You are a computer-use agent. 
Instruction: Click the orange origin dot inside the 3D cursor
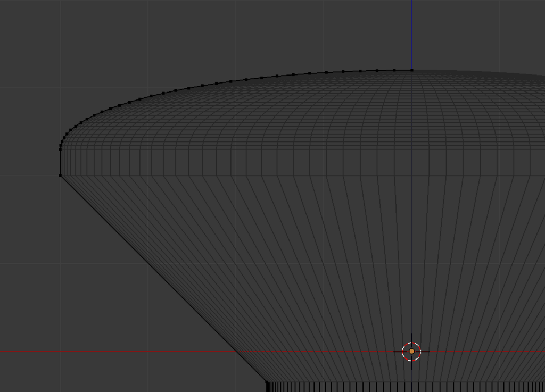411,352
